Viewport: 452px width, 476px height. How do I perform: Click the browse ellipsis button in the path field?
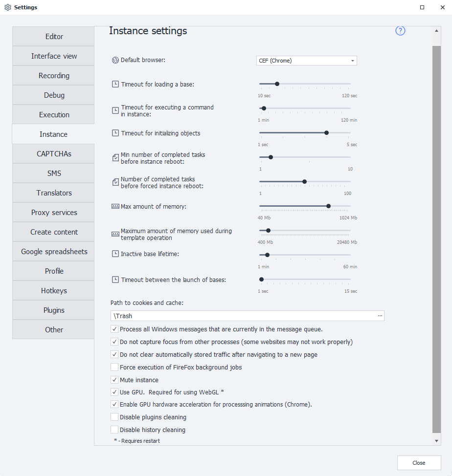pyautogui.click(x=380, y=316)
